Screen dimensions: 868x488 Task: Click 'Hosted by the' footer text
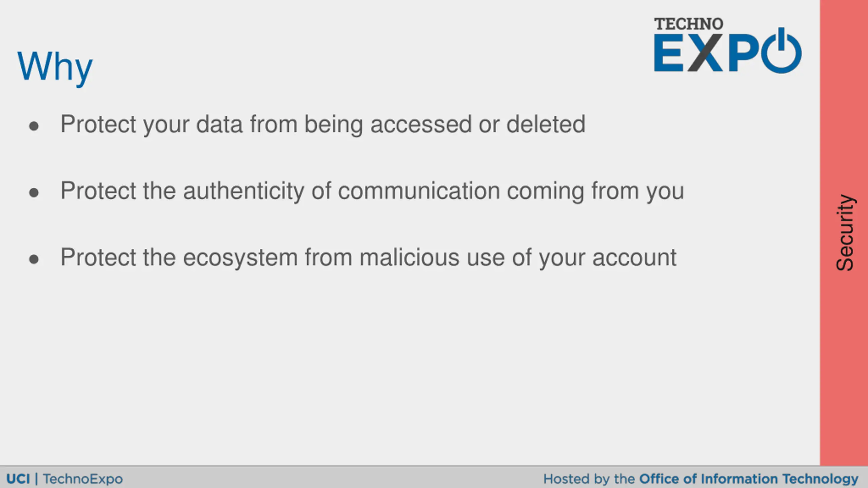[x=589, y=479]
